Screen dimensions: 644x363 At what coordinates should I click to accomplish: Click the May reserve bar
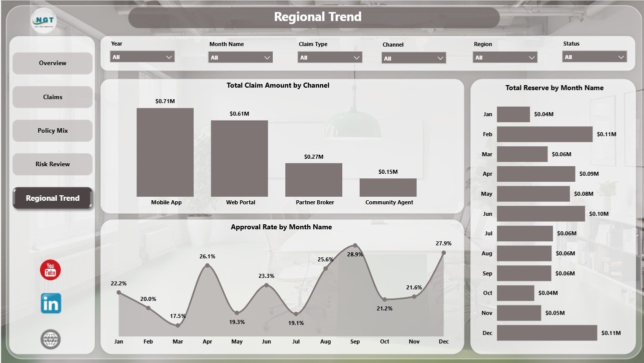tap(533, 194)
